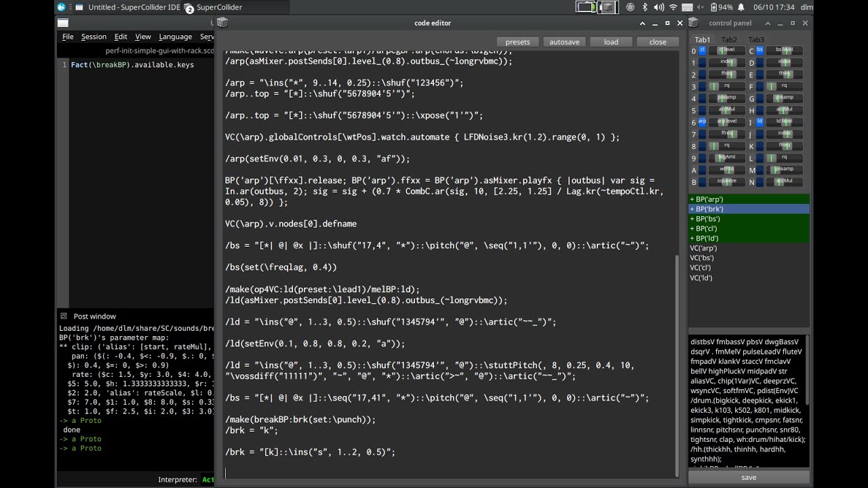The image size is (868, 488).
Task: Select BP('bs') in the process list
Action: coord(749,219)
